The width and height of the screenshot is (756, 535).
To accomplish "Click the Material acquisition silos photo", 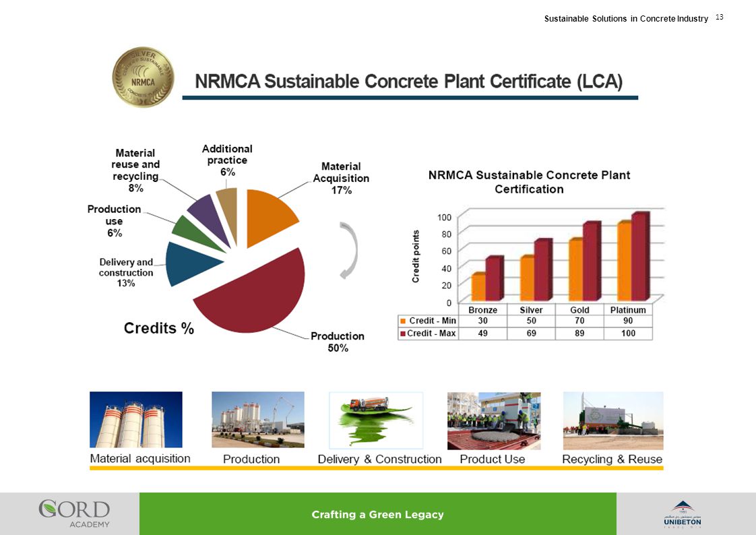I will pos(136,420).
